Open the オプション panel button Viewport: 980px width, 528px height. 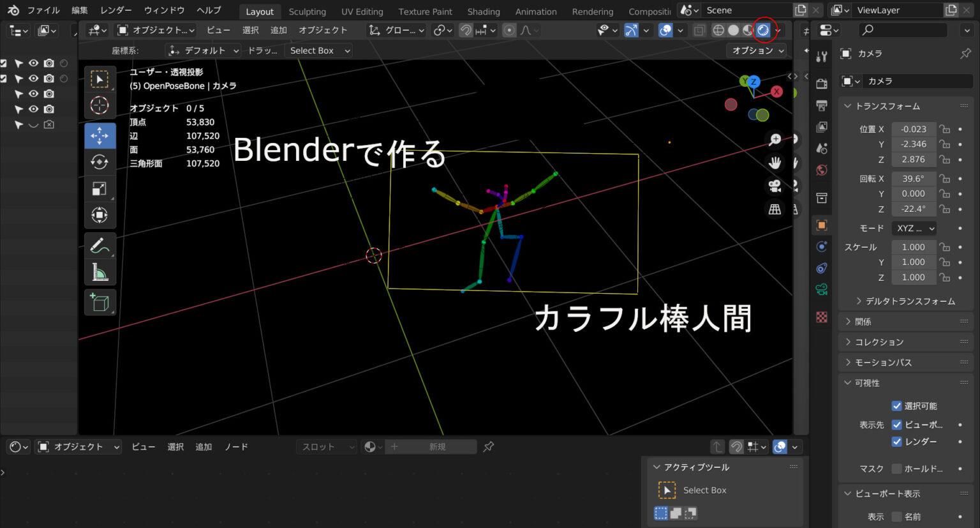click(757, 50)
